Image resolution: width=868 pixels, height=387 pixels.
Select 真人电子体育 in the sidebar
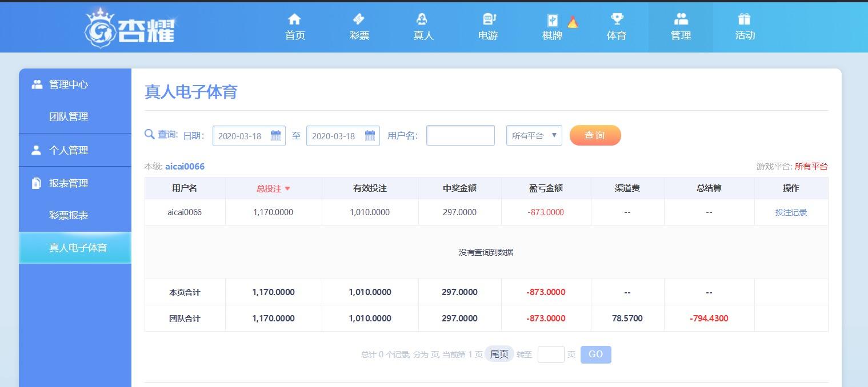point(75,248)
